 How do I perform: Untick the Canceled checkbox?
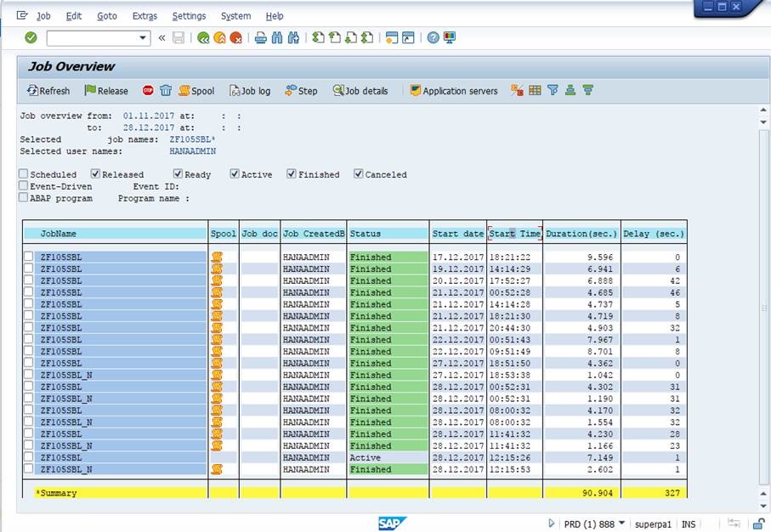pos(359,173)
